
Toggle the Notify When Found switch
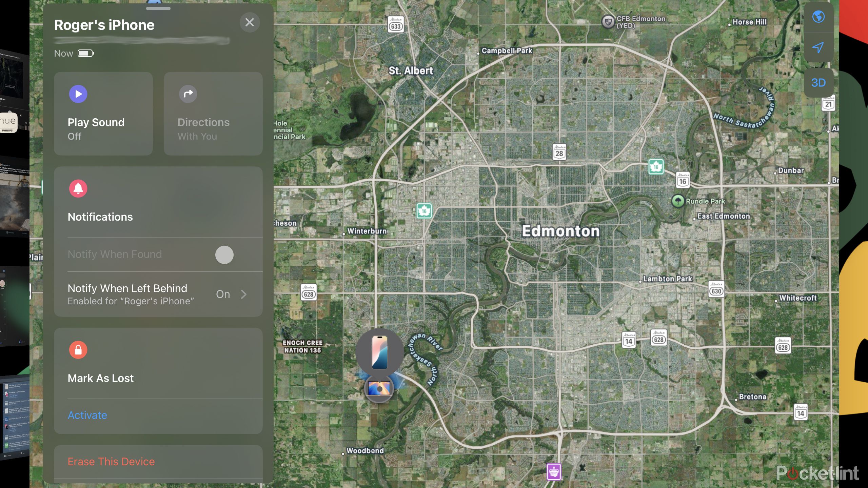point(223,254)
